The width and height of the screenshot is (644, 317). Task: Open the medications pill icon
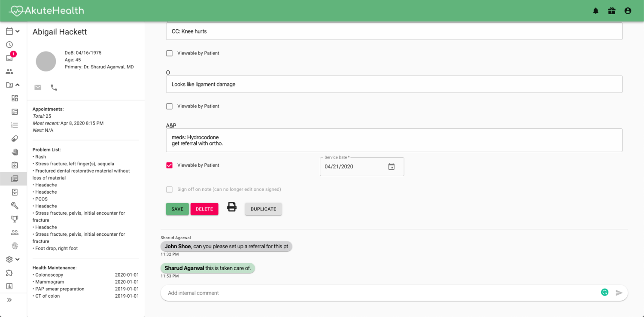pos(15,138)
